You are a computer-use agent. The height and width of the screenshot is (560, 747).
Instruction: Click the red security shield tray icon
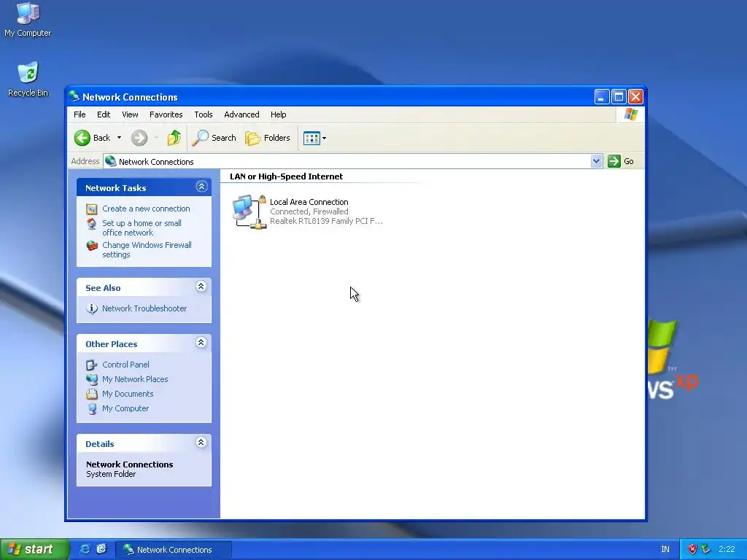click(x=692, y=550)
